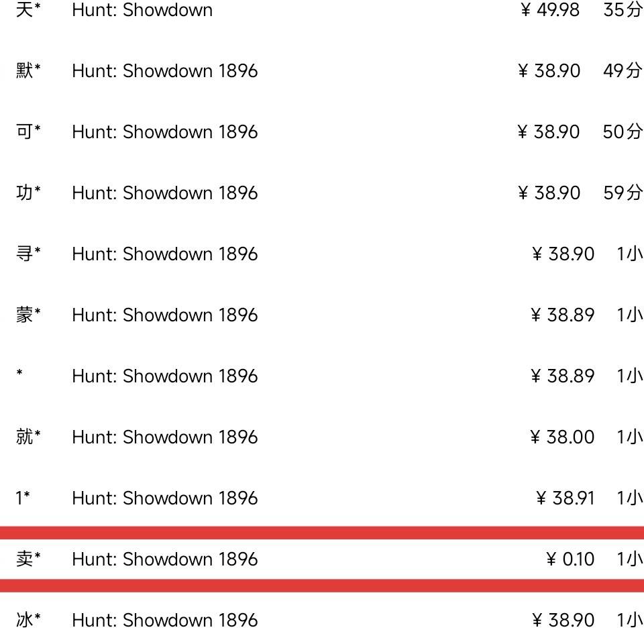Click the 35分 time label

(x=622, y=10)
